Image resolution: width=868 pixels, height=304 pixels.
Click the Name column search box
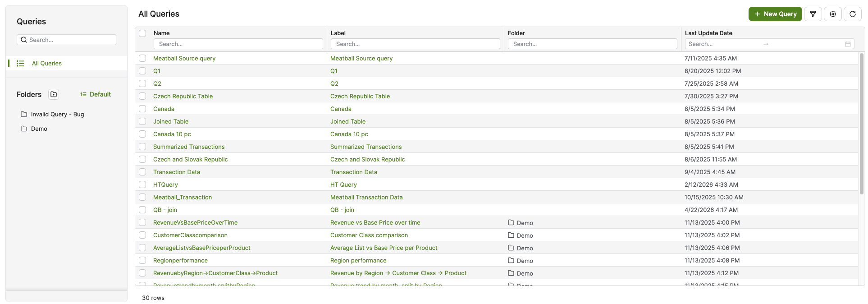pos(238,44)
